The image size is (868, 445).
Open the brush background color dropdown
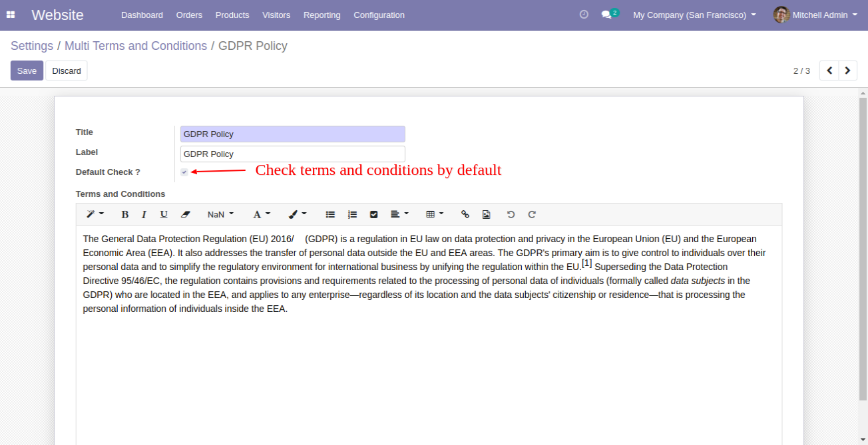pyautogui.click(x=298, y=214)
